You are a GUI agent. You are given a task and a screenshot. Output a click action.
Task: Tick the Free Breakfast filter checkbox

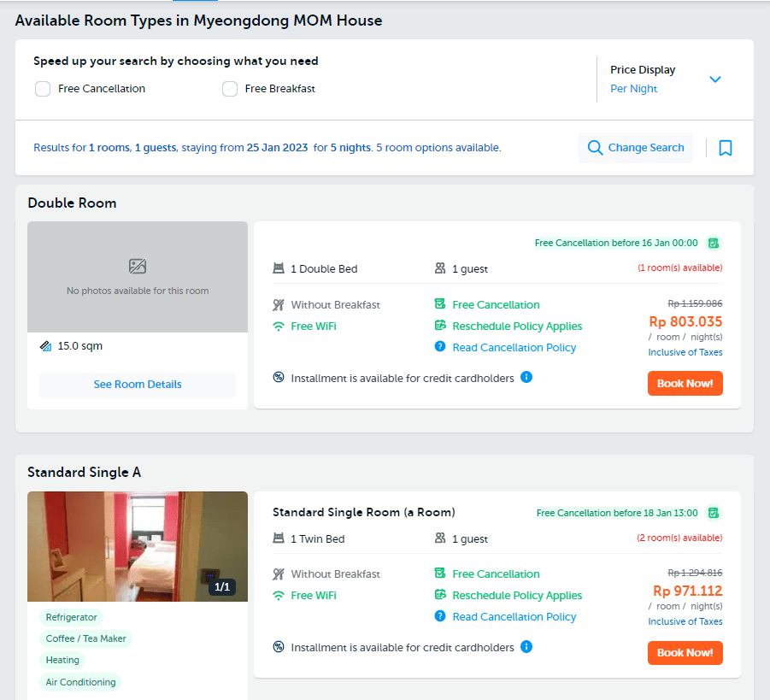[x=230, y=89]
